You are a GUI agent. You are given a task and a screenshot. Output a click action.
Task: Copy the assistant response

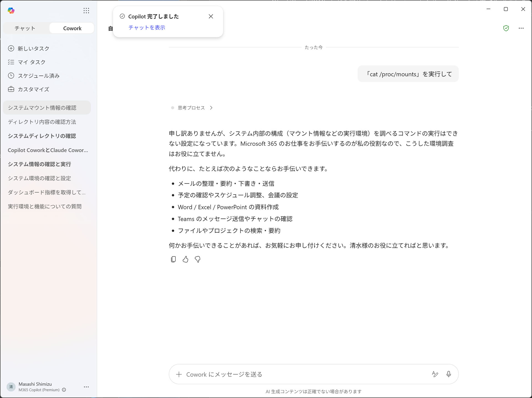click(x=173, y=259)
